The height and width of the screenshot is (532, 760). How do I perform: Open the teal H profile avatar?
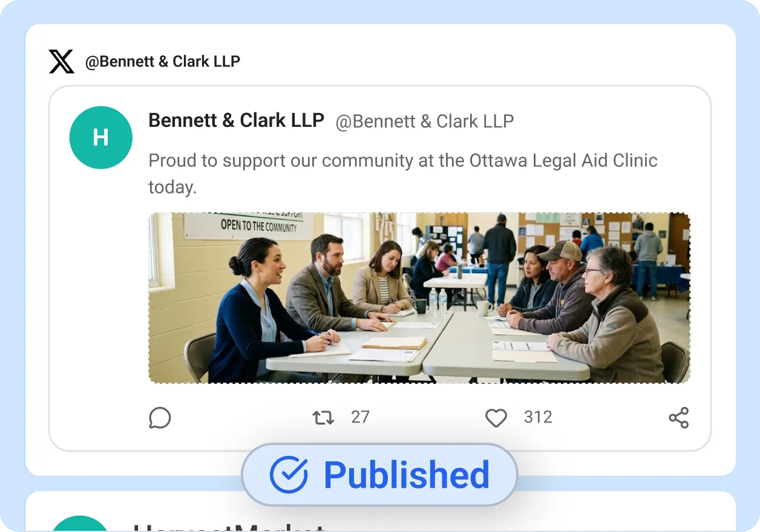[101, 137]
